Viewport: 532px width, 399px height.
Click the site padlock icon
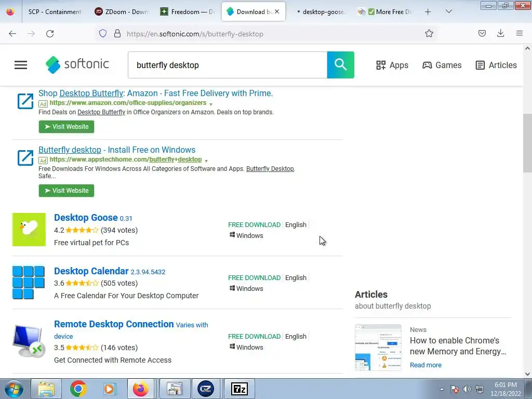point(117,33)
